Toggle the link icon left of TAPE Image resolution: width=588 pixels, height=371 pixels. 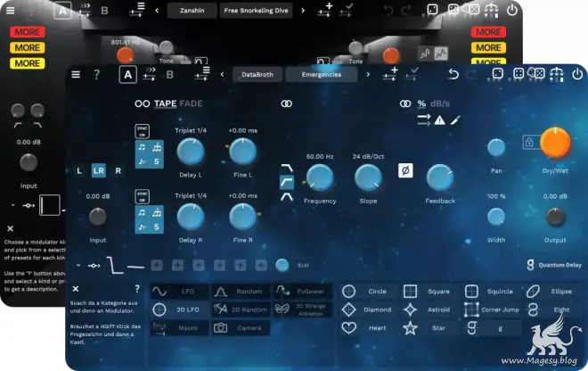coord(143,103)
